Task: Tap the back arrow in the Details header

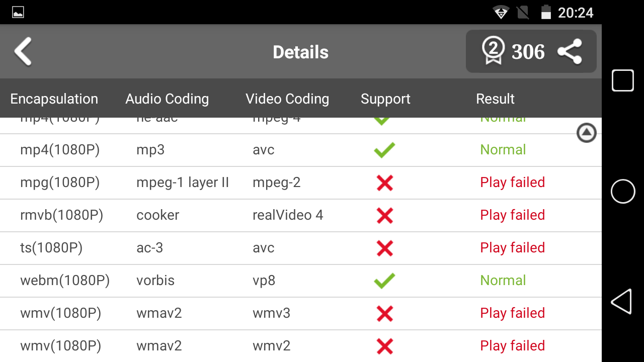Action: pos(23,51)
